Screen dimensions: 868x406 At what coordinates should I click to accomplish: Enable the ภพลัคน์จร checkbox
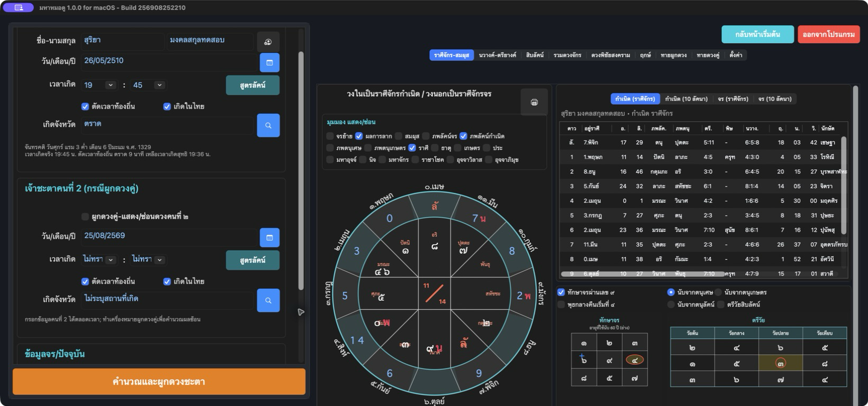click(x=426, y=136)
